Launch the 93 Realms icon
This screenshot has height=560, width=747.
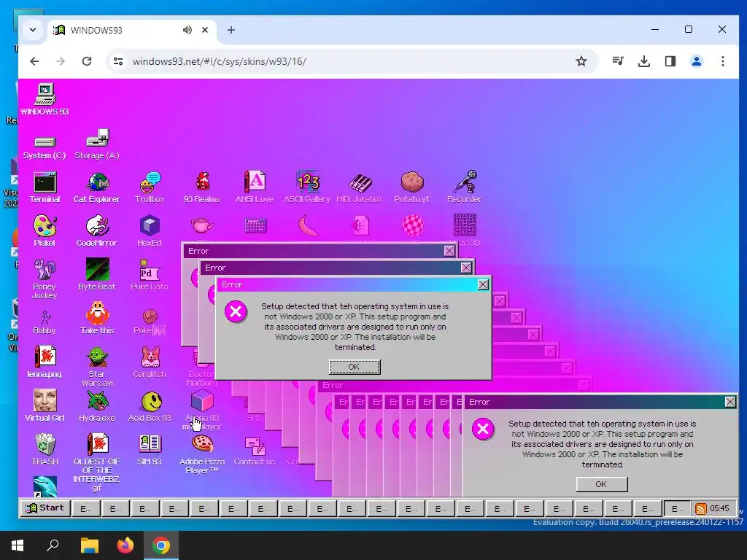[x=202, y=187]
